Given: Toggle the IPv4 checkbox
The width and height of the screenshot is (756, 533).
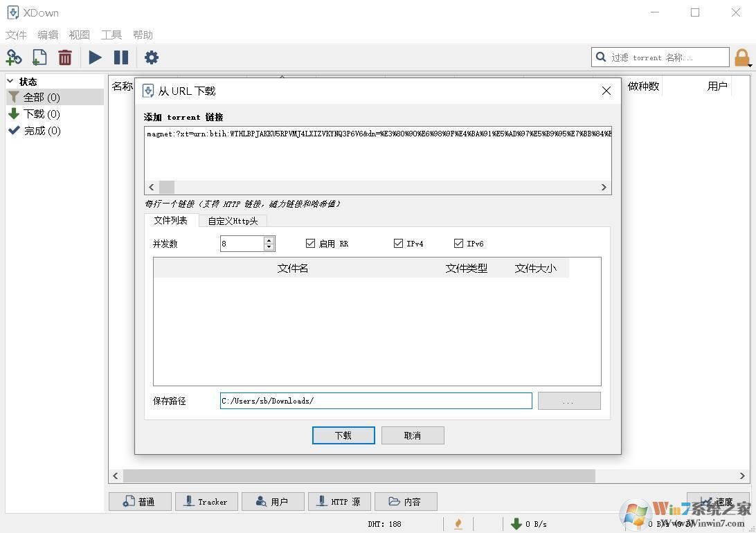Looking at the screenshot, I should [398, 244].
